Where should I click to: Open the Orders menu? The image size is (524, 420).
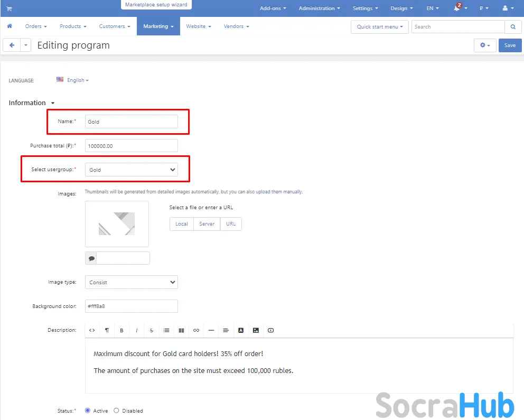[36, 26]
